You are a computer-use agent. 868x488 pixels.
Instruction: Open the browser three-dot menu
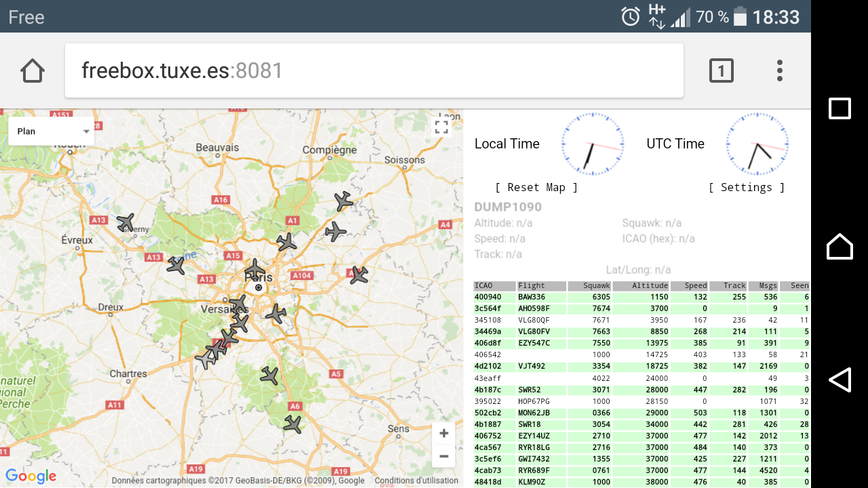pyautogui.click(x=780, y=70)
